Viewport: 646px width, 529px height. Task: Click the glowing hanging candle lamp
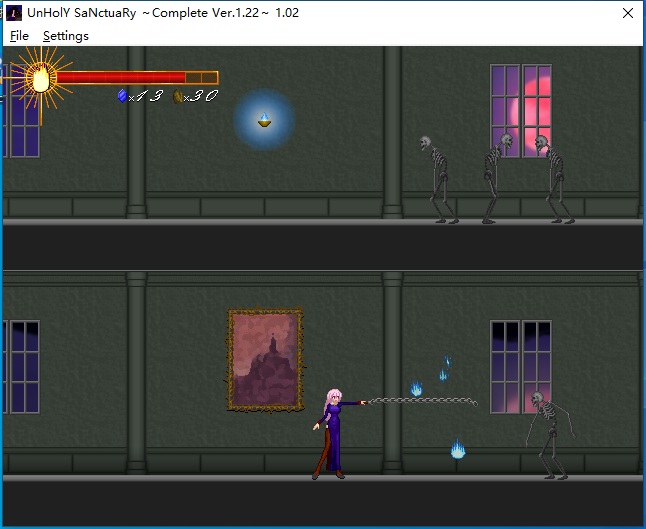point(264,121)
